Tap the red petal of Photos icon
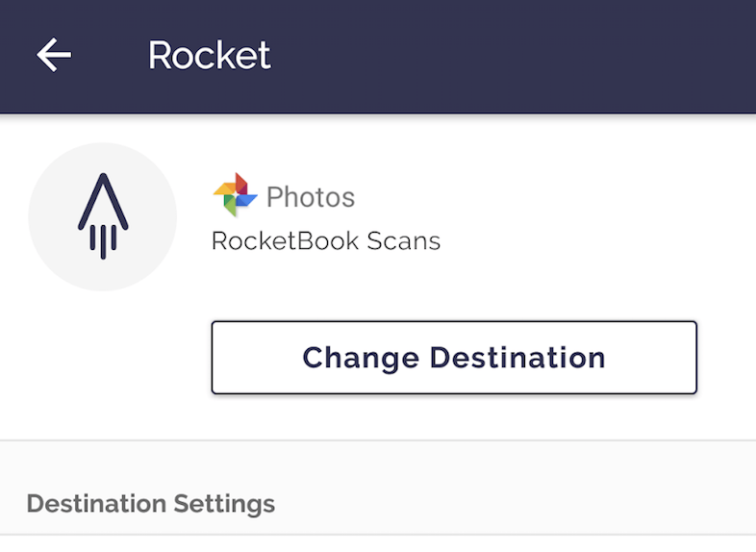Screen dimensions: 756x552 239,184
